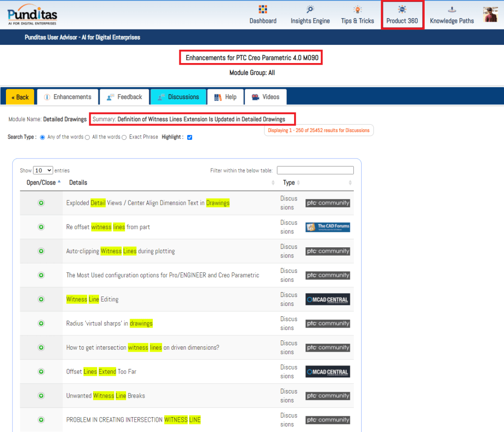
Task: Open the Product 360 icon
Action: pos(402,9)
